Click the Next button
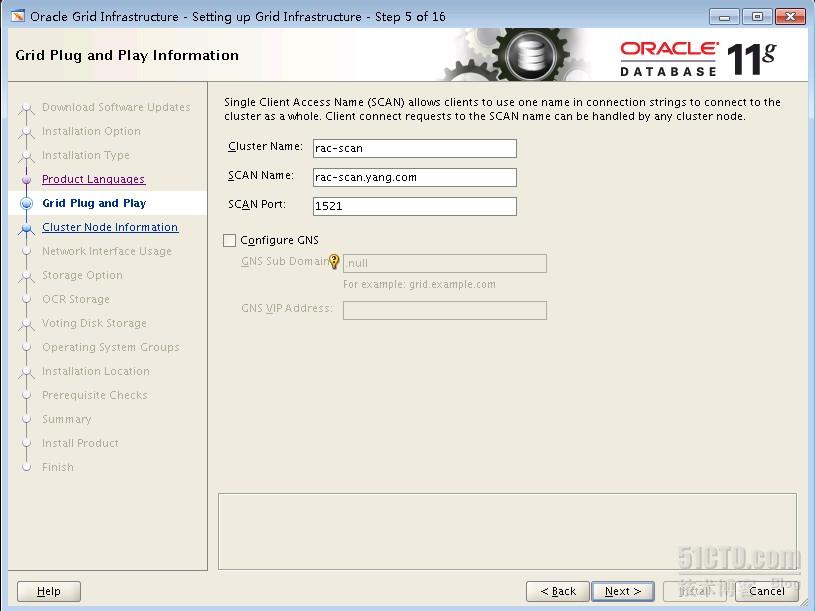 [x=623, y=591]
